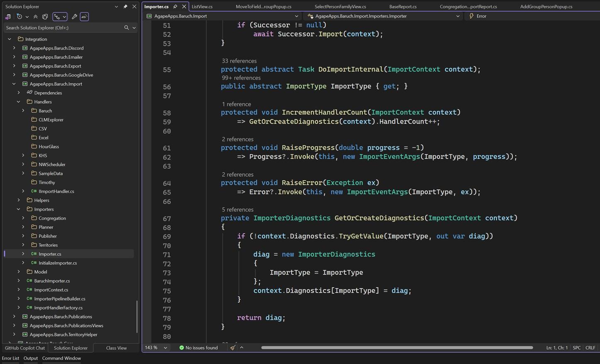Click the Collapse All double-chevron icon
The width and height of the screenshot is (600, 364).
[x=36, y=17]
